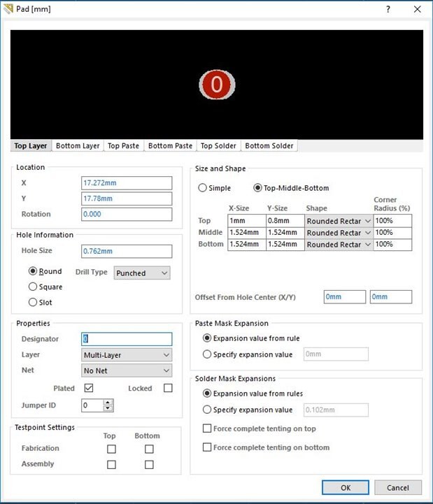
Task: Open the Net dropdown list
Action: [127, 370]
